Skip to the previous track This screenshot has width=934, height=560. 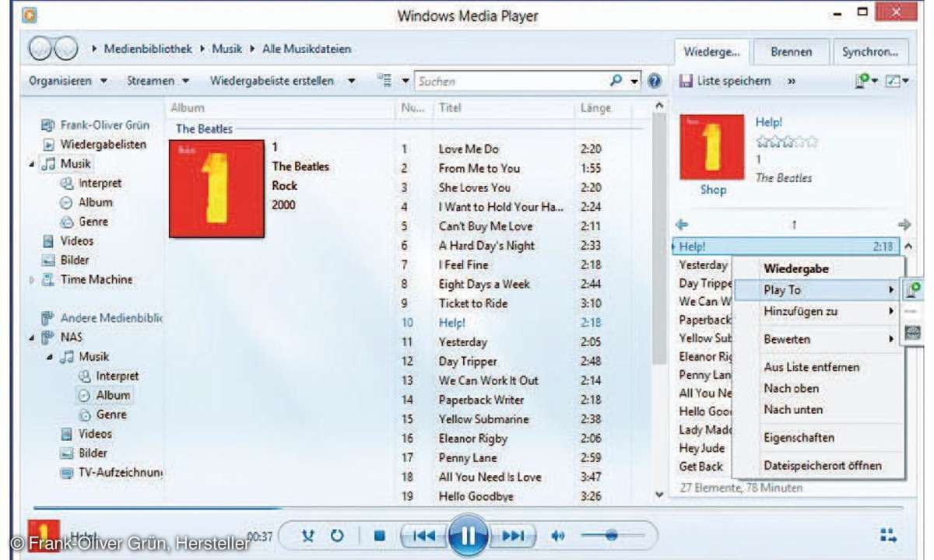(424, 535)
